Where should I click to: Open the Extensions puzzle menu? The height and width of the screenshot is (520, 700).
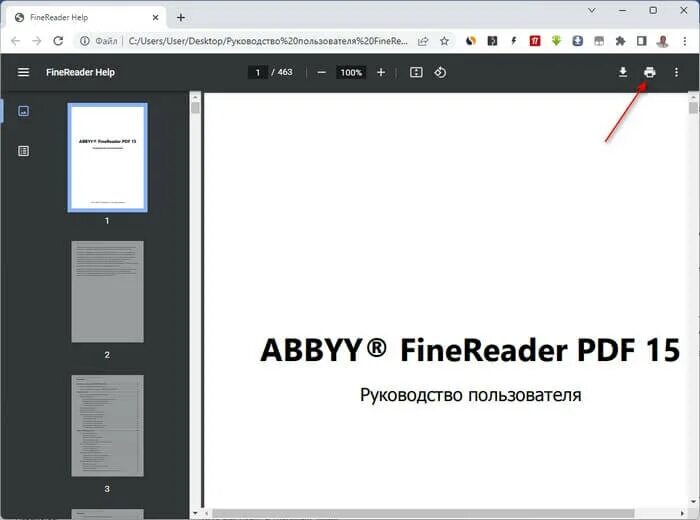[x=620, y=41]
